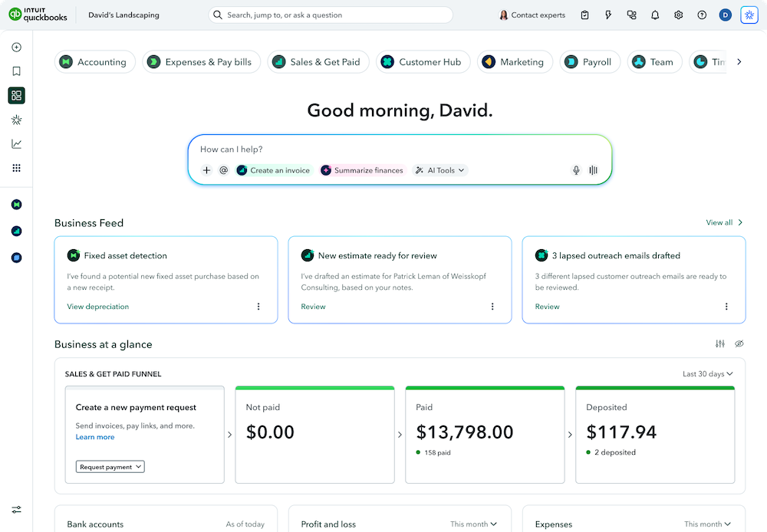
Task: Click the search bar to ask a question
Action: pos(330,15)
